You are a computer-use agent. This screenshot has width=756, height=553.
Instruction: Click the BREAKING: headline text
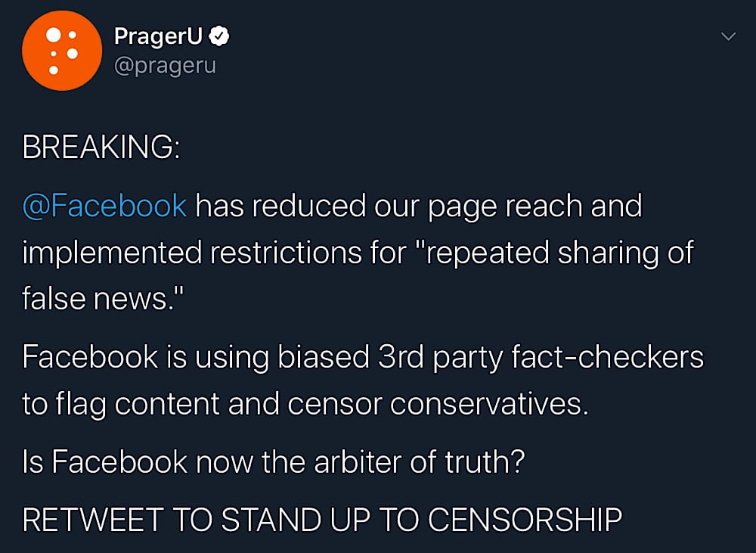tap(101, 147)
